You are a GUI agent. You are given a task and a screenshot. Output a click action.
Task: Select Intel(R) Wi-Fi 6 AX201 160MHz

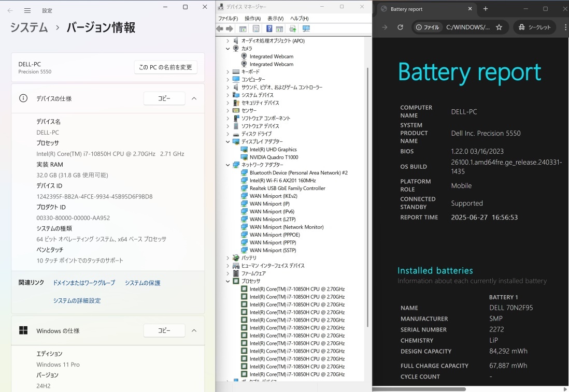282,181
